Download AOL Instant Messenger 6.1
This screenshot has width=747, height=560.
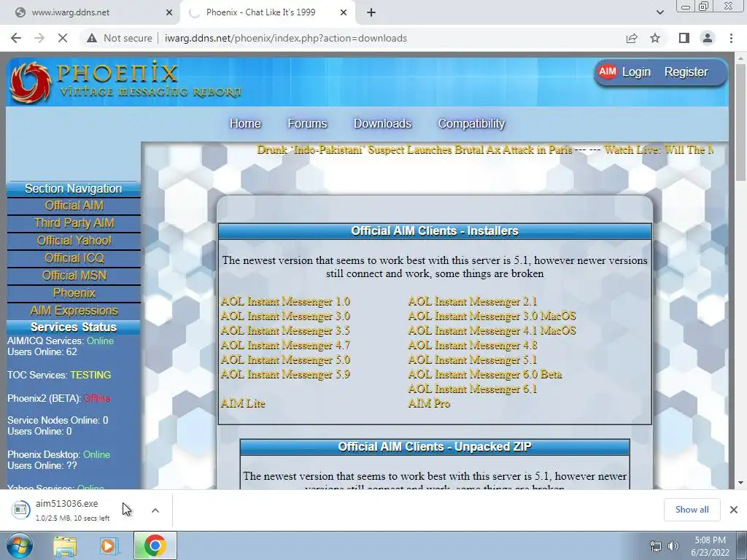tap(472, 389)
